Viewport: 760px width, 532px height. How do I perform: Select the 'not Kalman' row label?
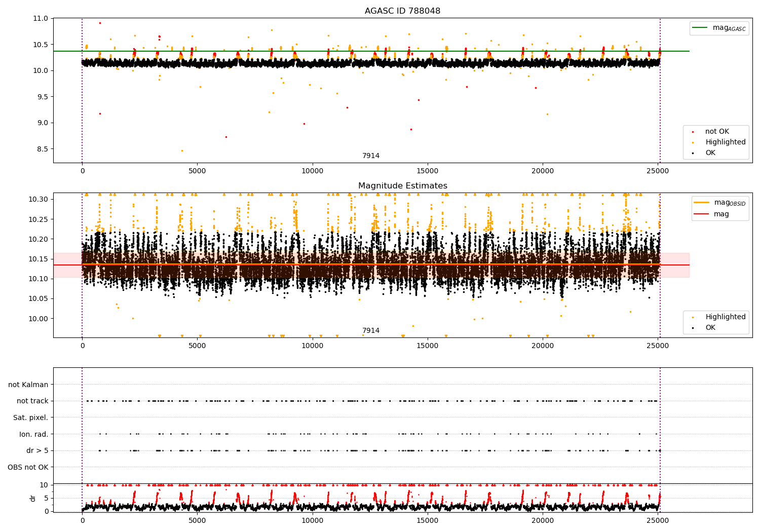point(28,385)
